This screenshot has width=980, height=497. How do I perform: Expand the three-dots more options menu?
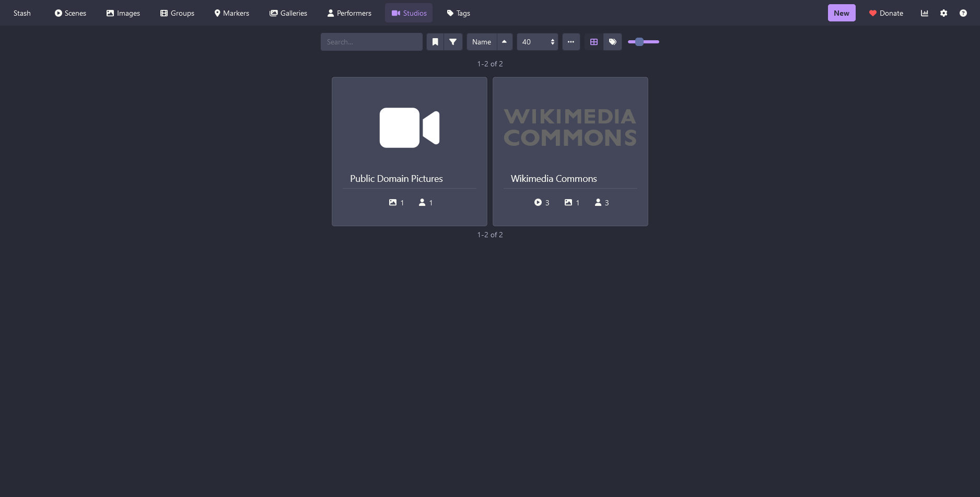pyautogui.click(x=571, y=42)
